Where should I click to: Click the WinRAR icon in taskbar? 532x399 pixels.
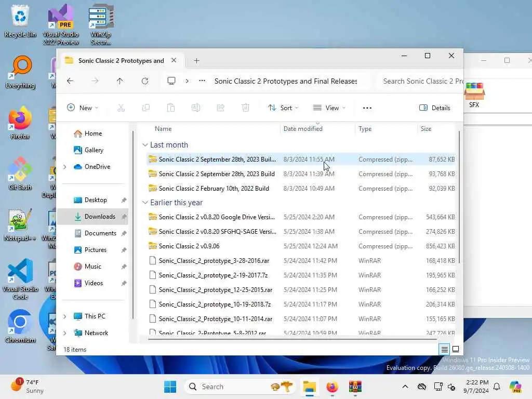pos(355,387)
